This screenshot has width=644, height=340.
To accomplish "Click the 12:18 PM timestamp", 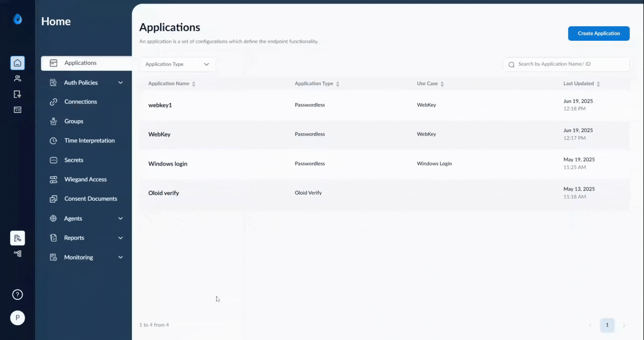I will [575, 109].
